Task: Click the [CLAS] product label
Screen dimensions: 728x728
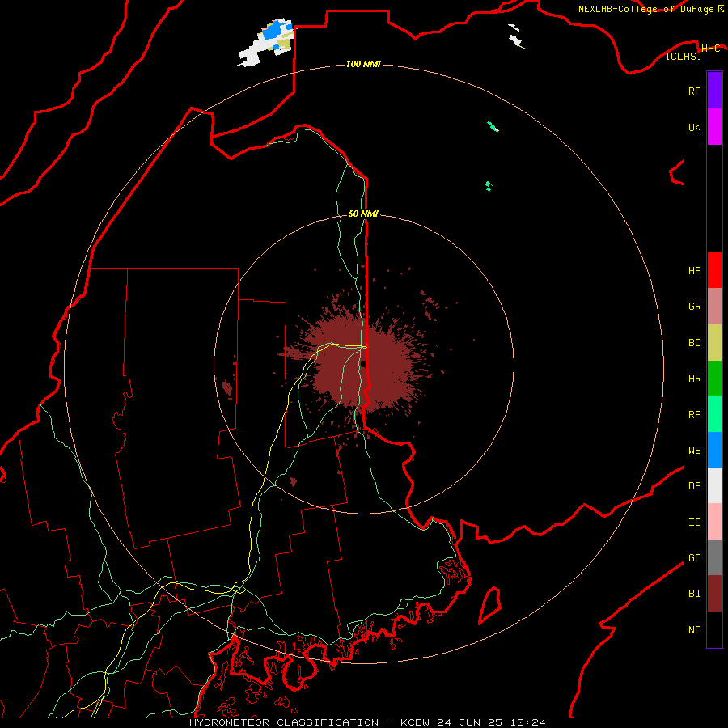Action: click(x=684, y=56)
